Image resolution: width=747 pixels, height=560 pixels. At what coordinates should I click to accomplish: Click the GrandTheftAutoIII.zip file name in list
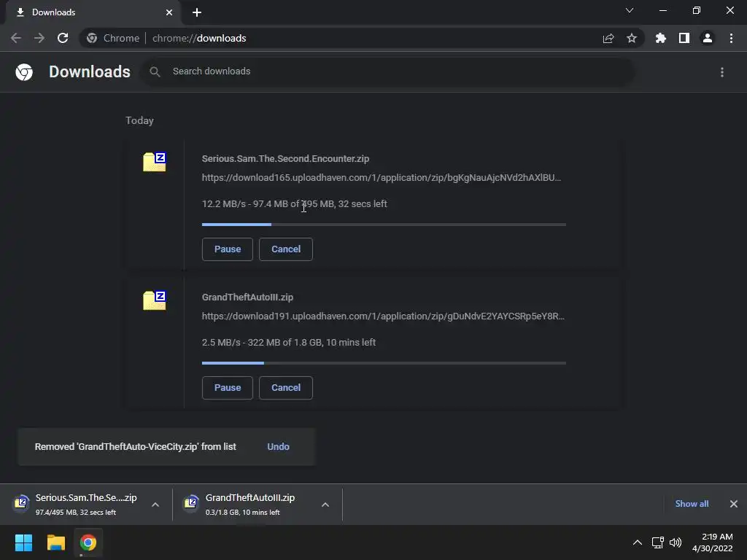pyautogui.click(x=247, y=297)
